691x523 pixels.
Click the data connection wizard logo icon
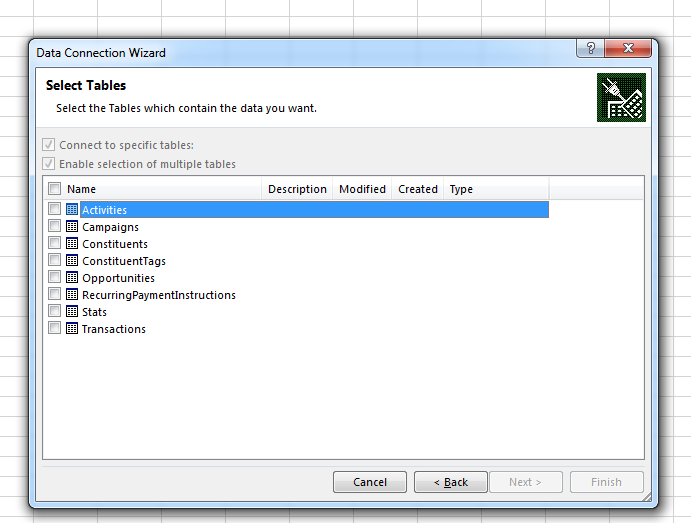coord(621,97)
